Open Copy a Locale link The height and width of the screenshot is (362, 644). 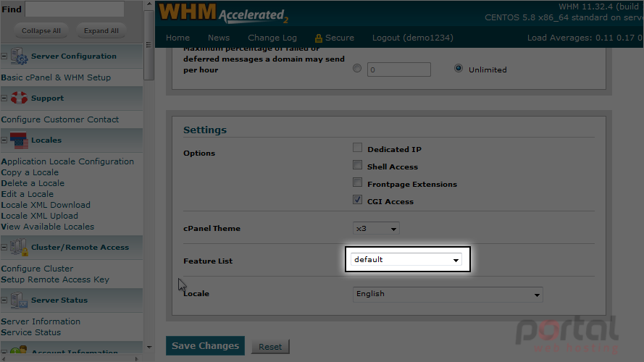pos(30,172)
